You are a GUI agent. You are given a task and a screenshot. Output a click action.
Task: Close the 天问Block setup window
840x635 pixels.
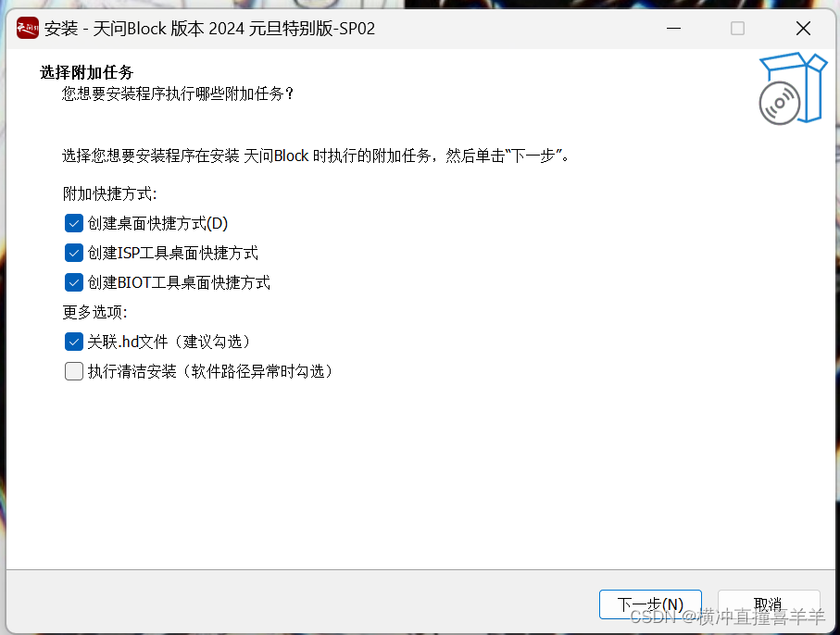coord(803,29)
